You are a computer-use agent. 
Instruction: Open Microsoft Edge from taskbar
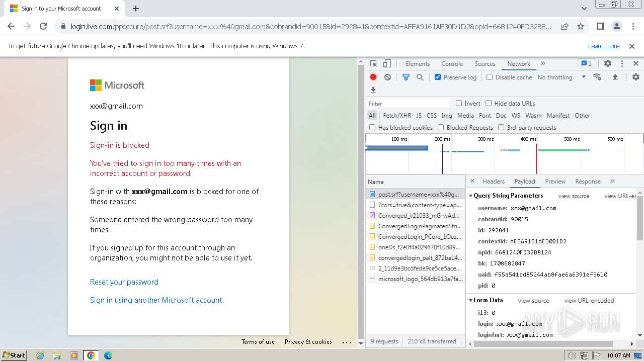click(108, 355)
